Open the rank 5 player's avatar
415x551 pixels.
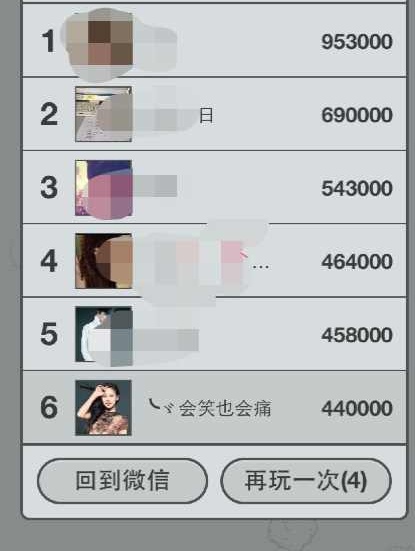[x=103, y=334]
